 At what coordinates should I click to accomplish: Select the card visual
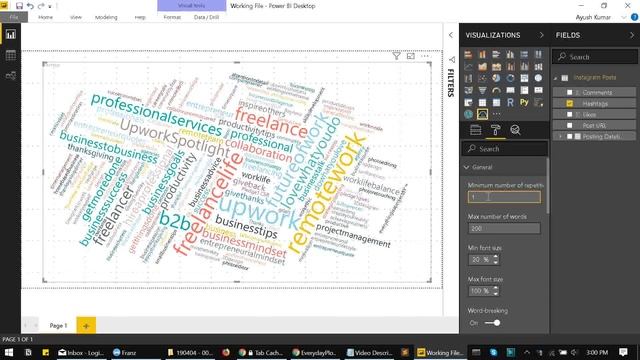(510, 90)
